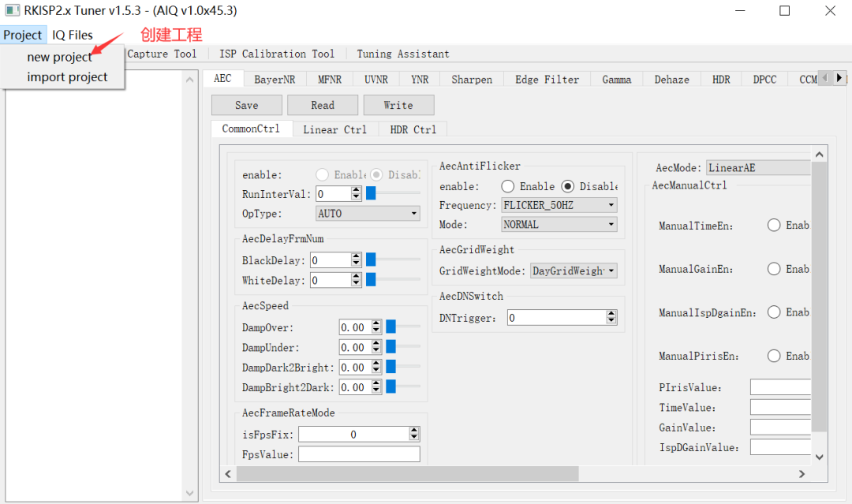Select the HDR Ctrl sub-tab
This screenshot has height=504, width=852.
(413, 129)
